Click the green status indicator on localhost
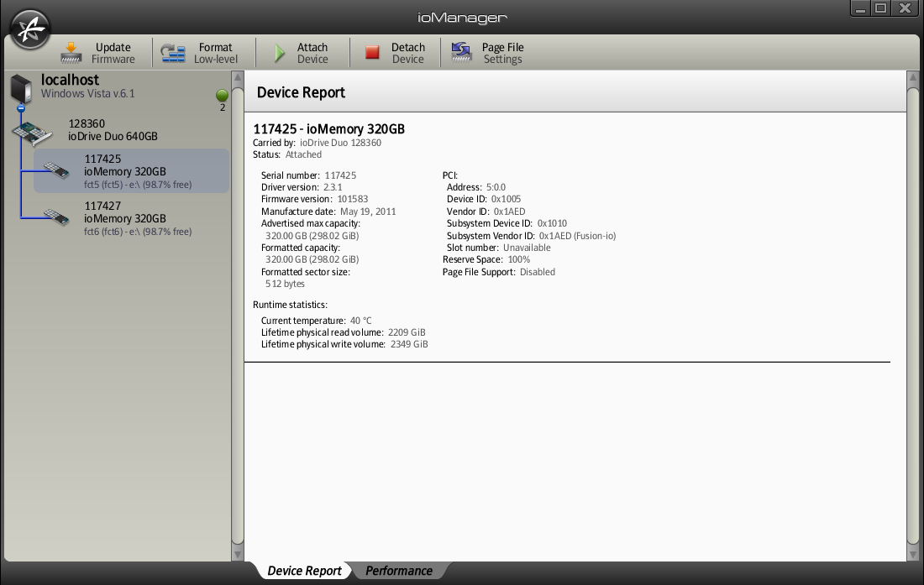This screenshot has height=585, width=924. 222,95
